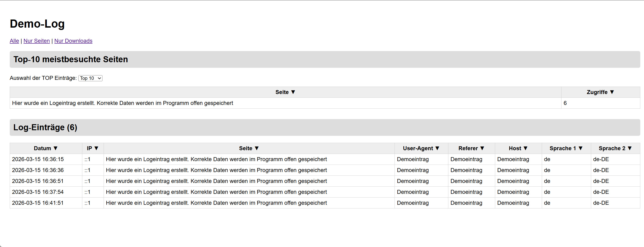This screenshot has height=247, width=644.
Task: Open the Top 10 selection dropdown
Action: (x=90, y=78)
